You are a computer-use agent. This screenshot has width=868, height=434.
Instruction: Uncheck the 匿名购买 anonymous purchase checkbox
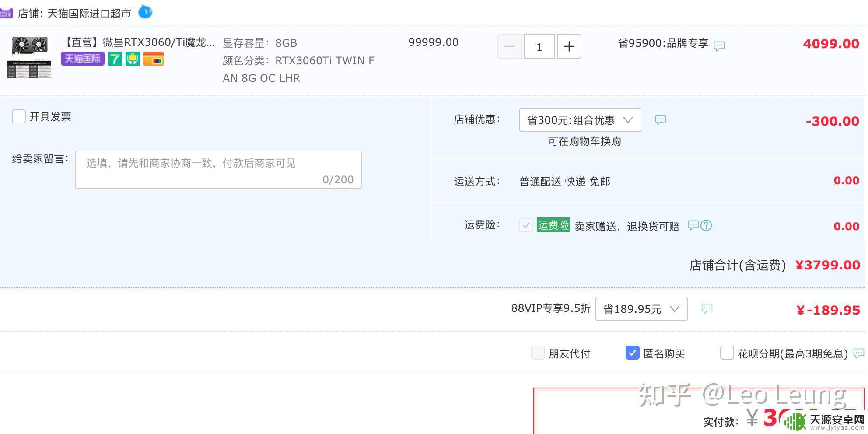[633, 353]
